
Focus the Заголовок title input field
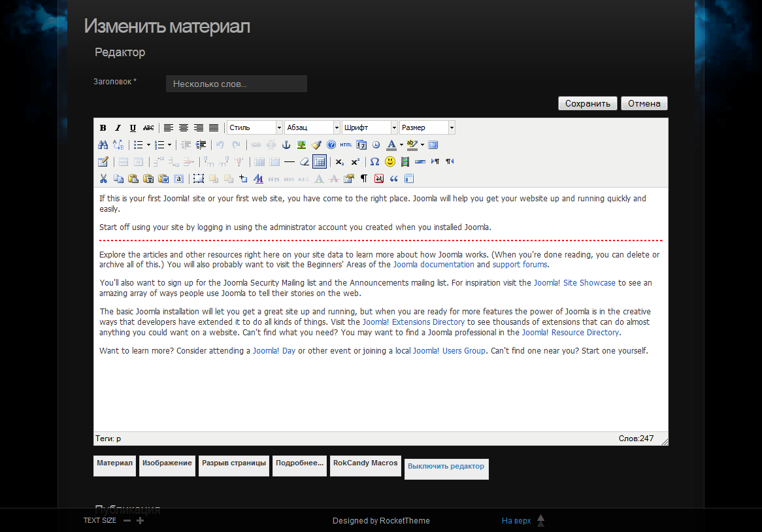pyautogui.click(x=236, y=84)
